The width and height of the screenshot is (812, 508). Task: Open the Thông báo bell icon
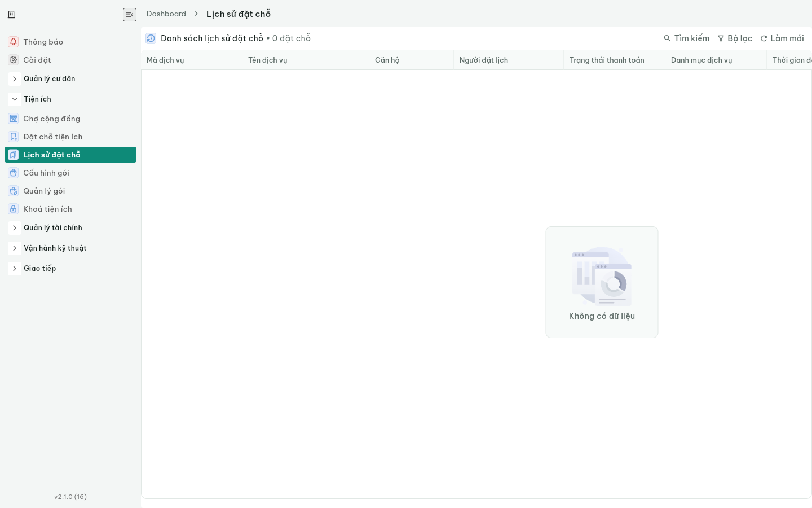[x=14, y=42]
